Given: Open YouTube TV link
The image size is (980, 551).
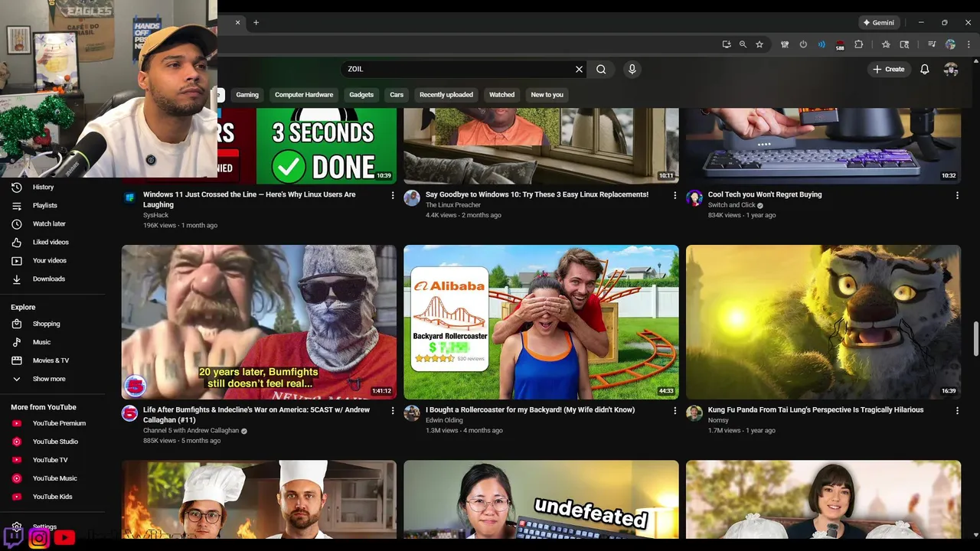Looking at the screenshot, I should click(52, 460).
